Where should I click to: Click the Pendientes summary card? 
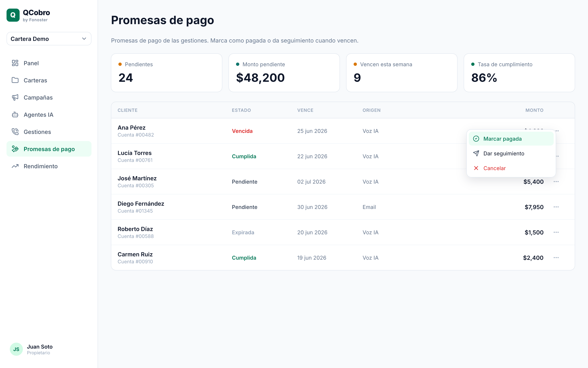(166, 73)
